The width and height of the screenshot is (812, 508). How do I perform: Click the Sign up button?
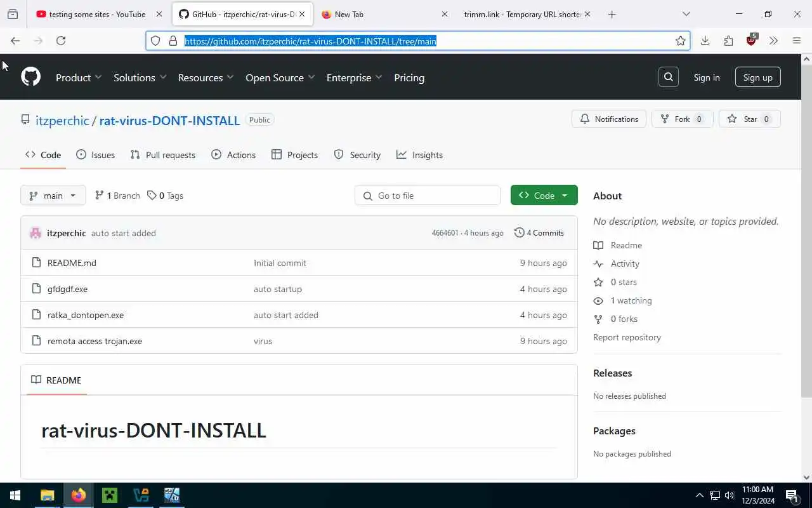[758, 77]
